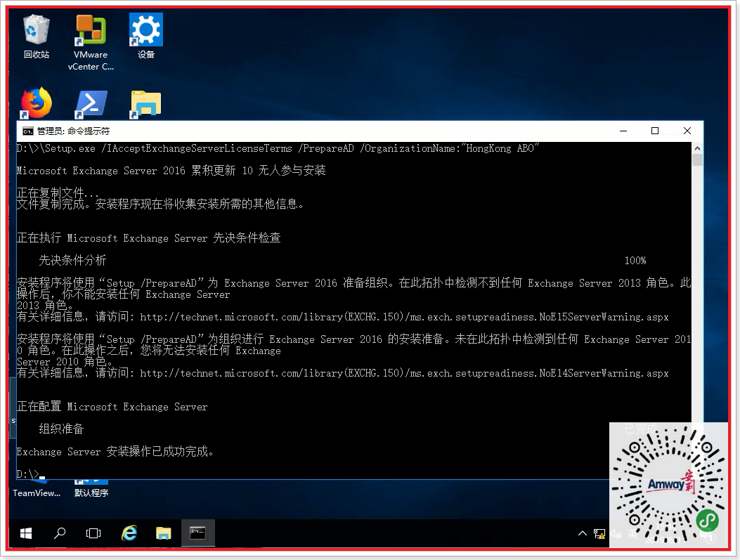Click the 100% progress value
This screenshot has height=560, width=740.
(635, 261)
